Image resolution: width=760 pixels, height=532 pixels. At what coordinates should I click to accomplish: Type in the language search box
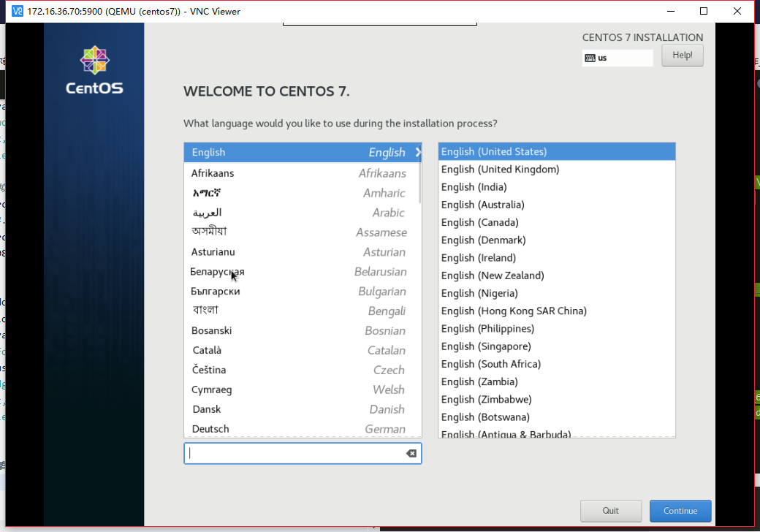[296, 454]
